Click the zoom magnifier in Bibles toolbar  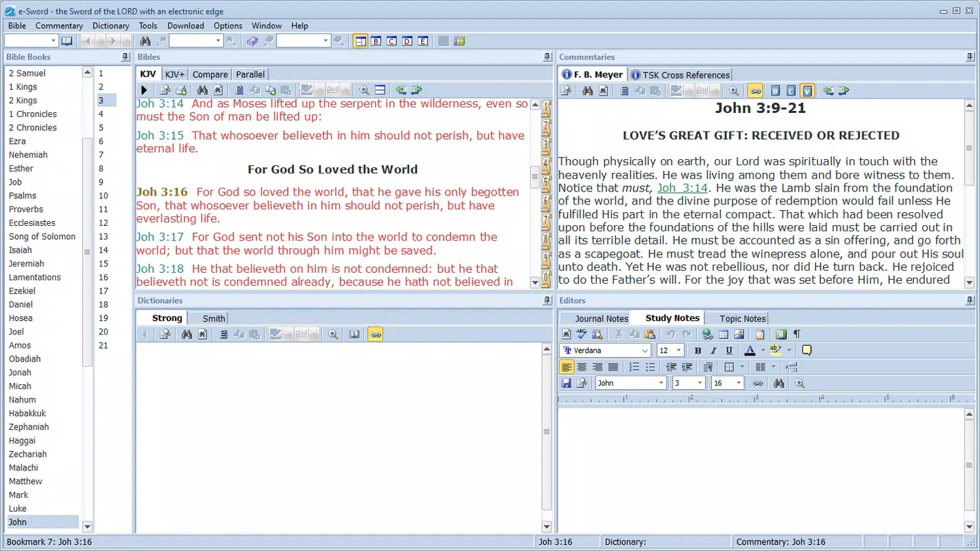(x=365, y=90)
